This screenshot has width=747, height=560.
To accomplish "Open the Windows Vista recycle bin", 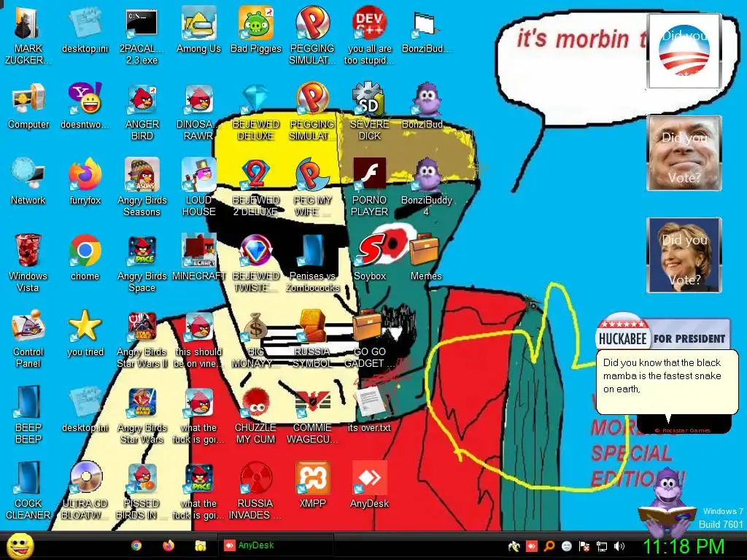I will 28,251.
